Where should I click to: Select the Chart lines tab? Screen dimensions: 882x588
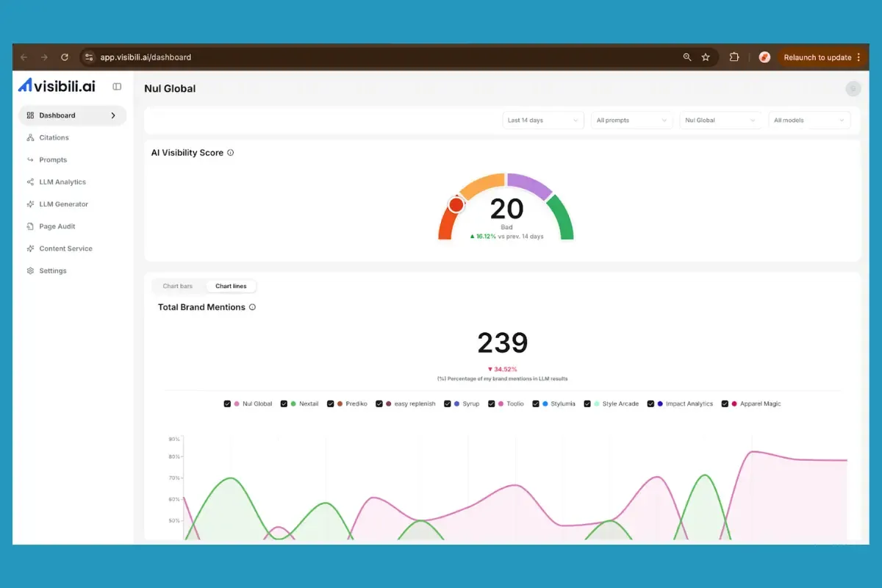click(x=231, y=286)
